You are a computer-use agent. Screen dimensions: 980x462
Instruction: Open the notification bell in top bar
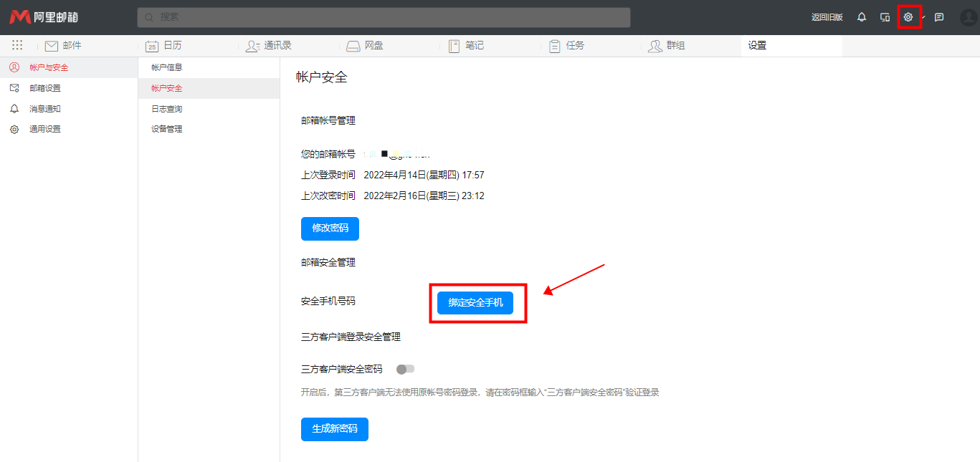pos(862,17)
